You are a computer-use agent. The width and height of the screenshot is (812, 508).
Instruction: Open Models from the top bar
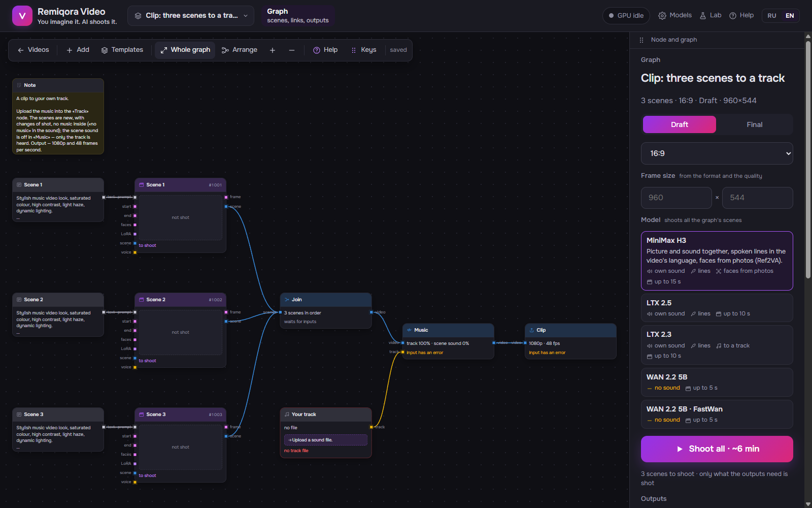(x=675, y=15)
